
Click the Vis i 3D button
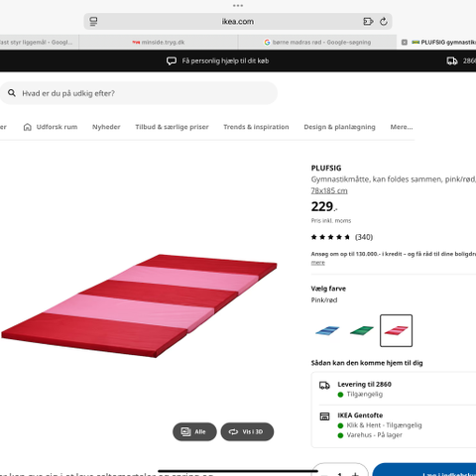click(x=247, y=431)
